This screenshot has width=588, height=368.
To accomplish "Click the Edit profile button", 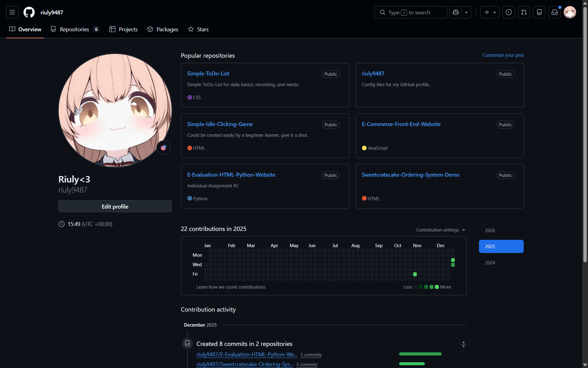I will (x=115, y=206).
